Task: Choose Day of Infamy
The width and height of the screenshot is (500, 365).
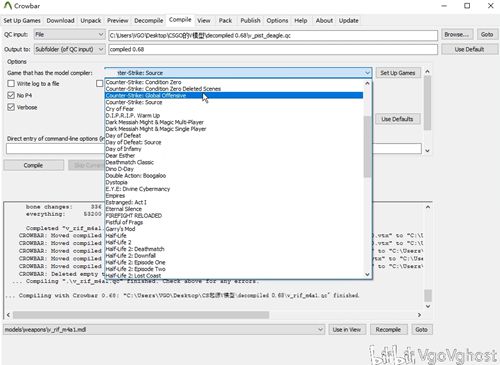Action: (x=234, y=149)
